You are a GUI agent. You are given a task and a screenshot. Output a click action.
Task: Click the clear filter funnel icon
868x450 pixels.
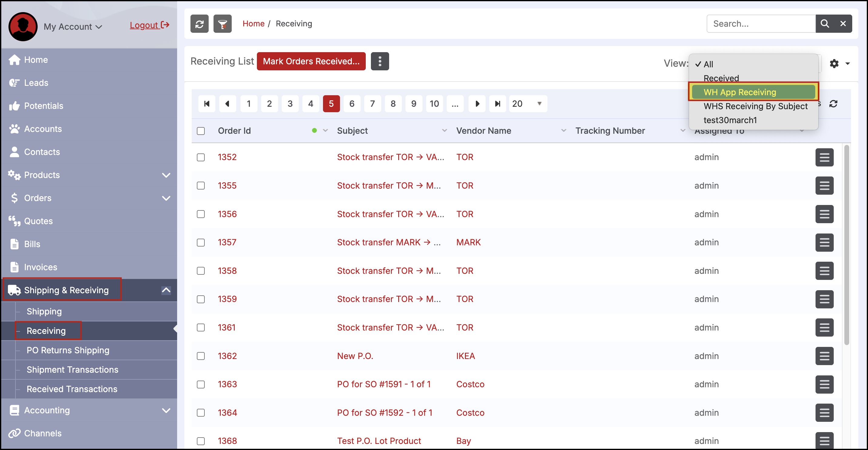(x=222, y=24)
